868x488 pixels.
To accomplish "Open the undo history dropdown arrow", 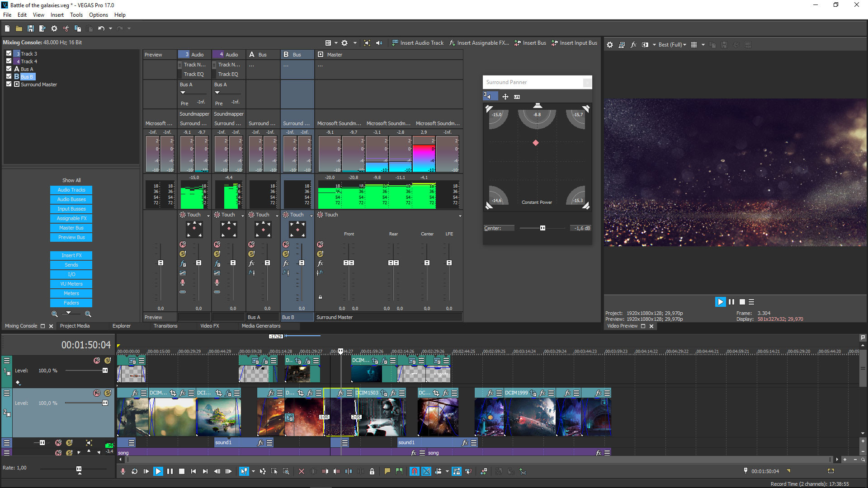I will pos(110,28).
